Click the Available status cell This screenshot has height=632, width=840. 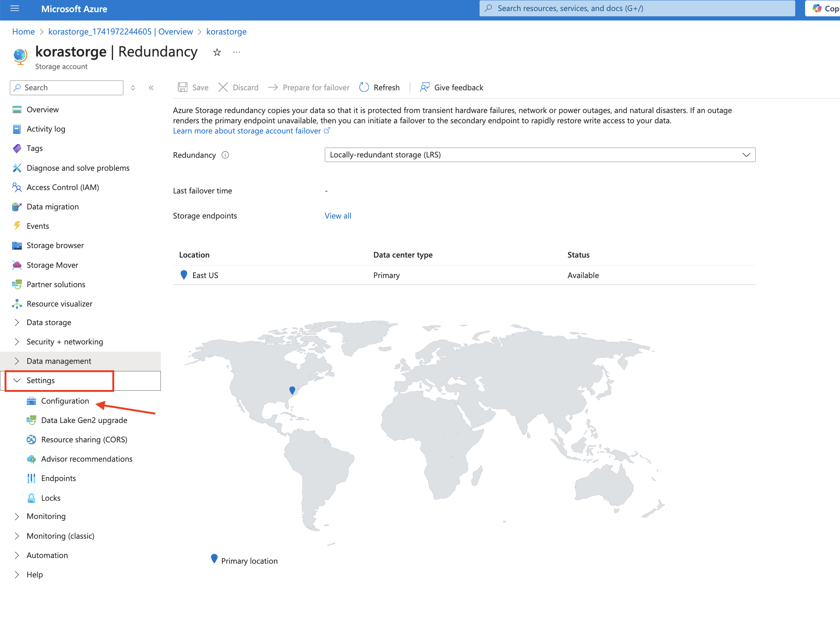pos(583,275)
